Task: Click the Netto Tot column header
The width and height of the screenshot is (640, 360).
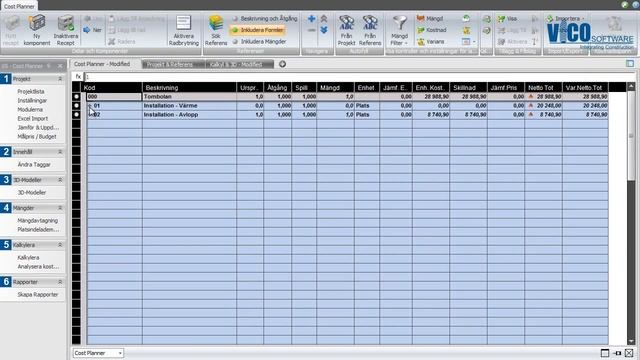Action: tap(543, 87)
